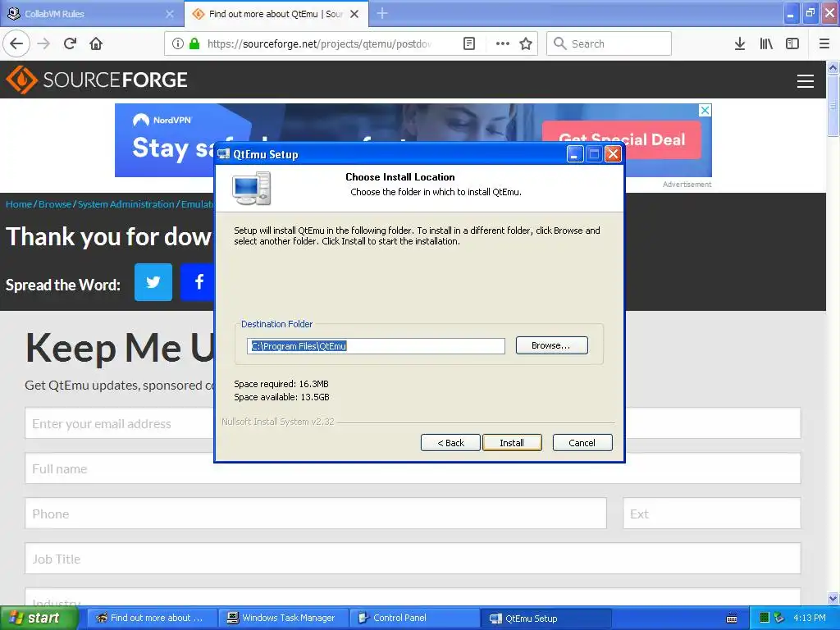Open the Windows Start menu

tap(39, 618)
